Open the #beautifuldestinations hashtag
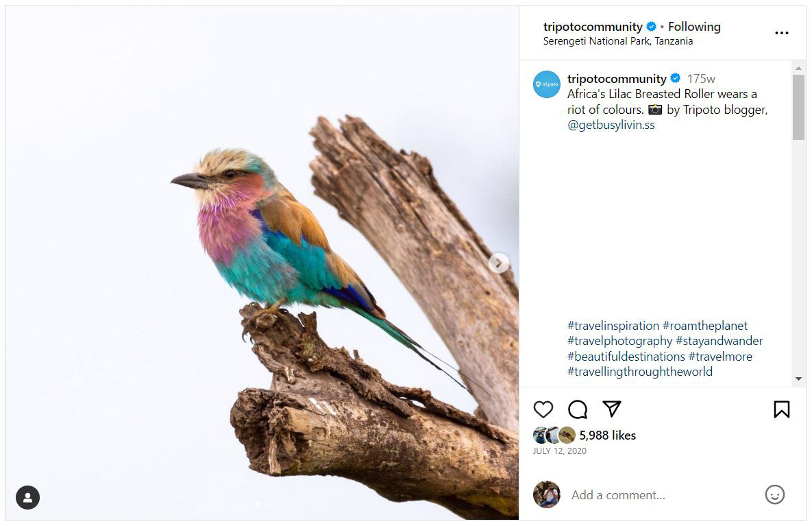This screenshot has width=812, height=526. pyautogui.click(x=626, y=357)
